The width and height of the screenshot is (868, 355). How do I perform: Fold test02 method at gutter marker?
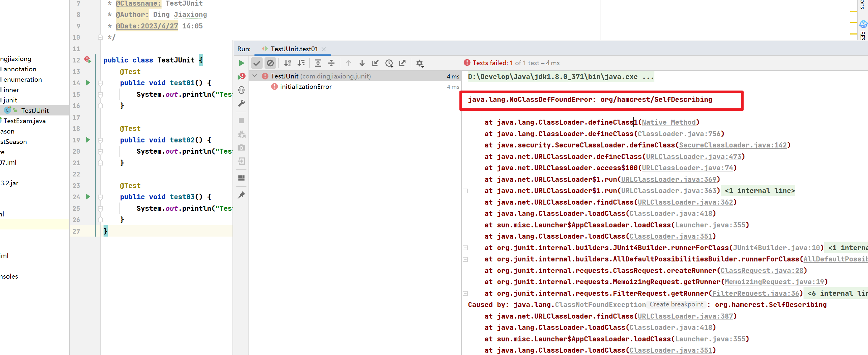coord(100,140)
